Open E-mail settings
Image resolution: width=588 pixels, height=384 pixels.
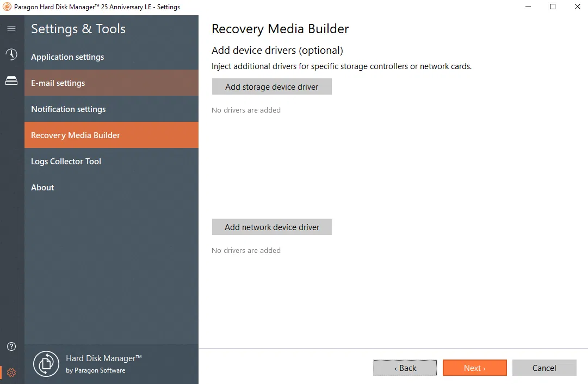tap(112, 83)
